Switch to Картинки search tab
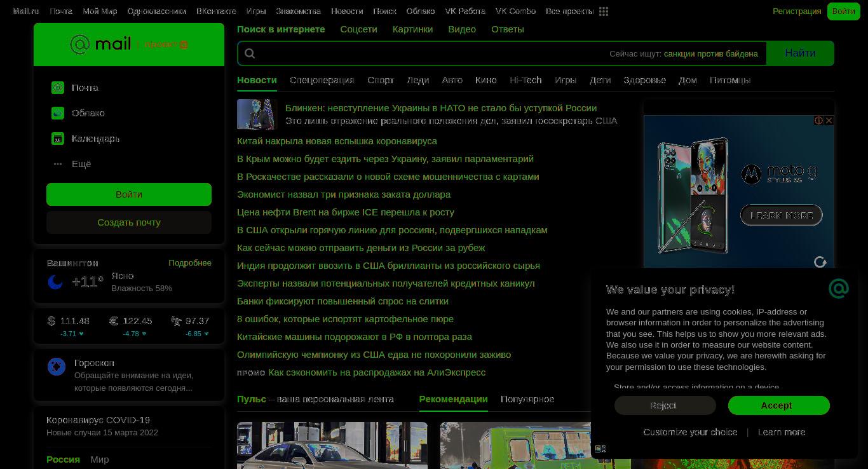Screen dimensions: 868x469 [412, 29]
